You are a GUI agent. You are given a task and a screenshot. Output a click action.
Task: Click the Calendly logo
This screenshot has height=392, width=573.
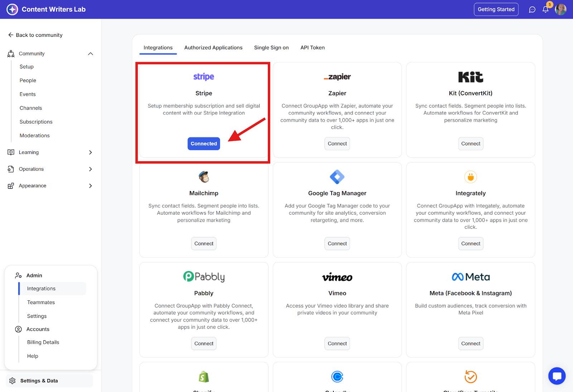[x=337, y=377]
